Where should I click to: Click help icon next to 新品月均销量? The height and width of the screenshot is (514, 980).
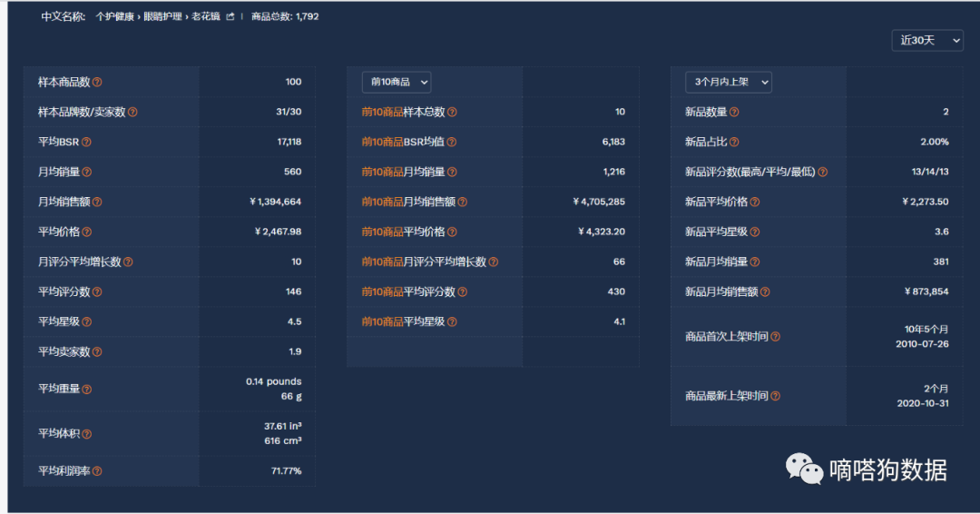point(754,262)
